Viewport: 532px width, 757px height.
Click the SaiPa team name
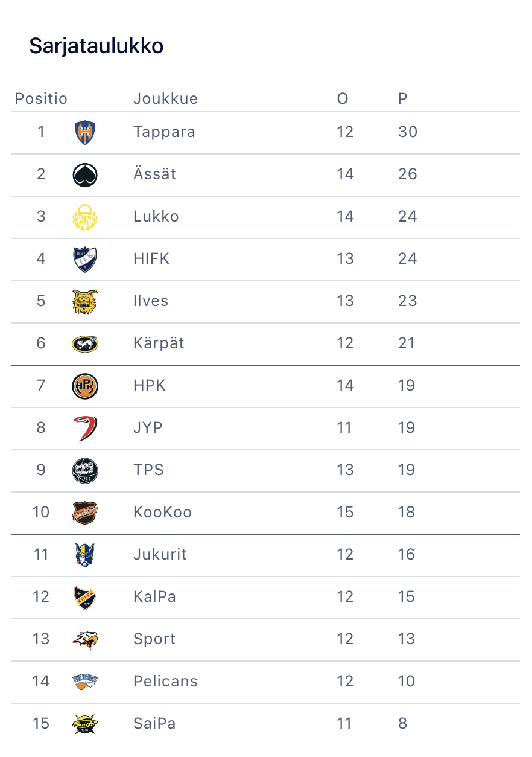[x=154, y=724]
